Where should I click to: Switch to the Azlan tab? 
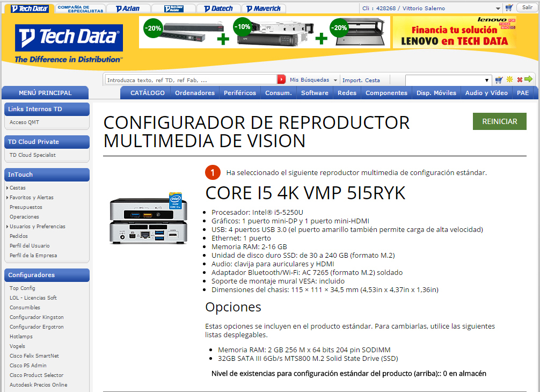tap(128, 9)
